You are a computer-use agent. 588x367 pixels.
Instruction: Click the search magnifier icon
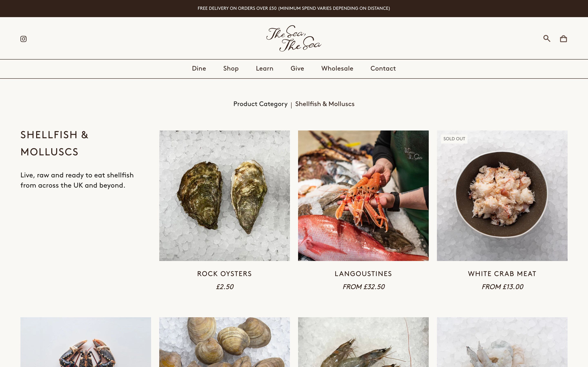click(547, 38)
